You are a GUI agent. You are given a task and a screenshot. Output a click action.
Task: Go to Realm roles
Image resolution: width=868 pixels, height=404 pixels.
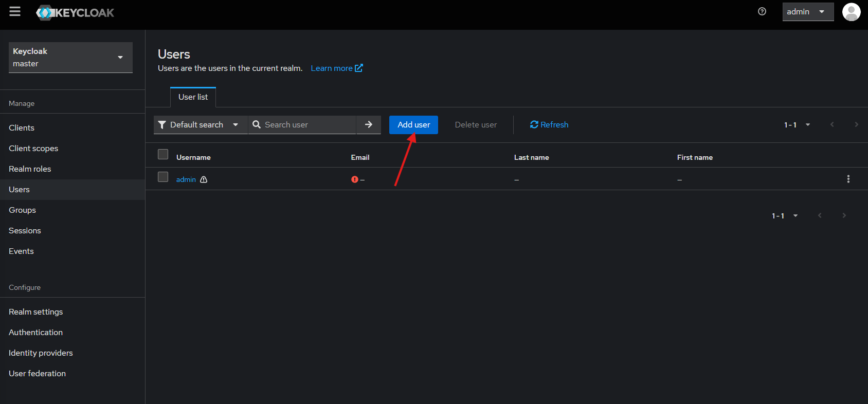coord(73,169)
